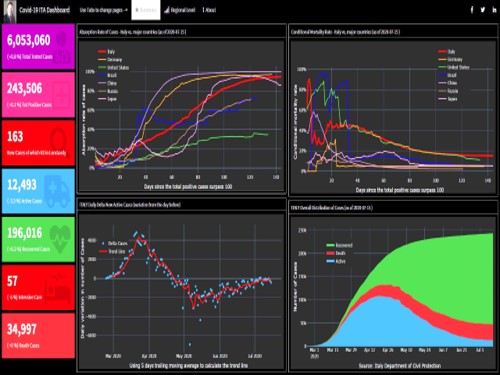Click the hospital bed icon on Intensive Care
The image size is (500, 375).
click(57, 288)
